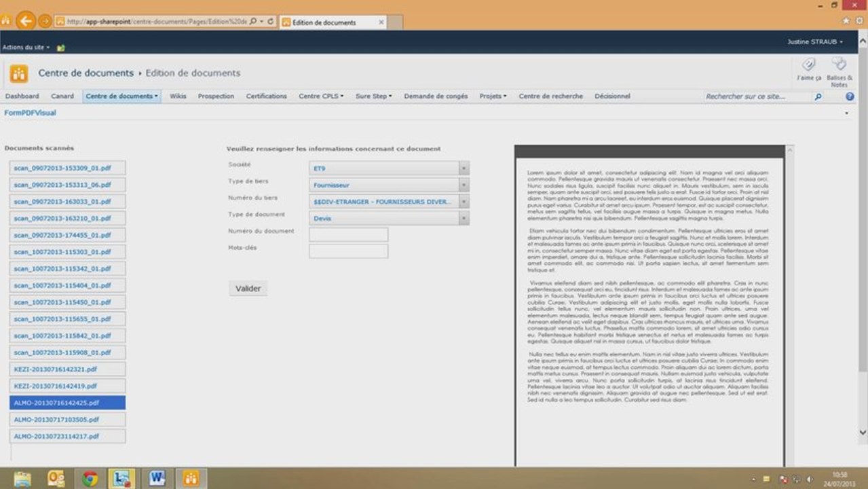Open Google Chrome from the taskbar
868x489 pixels.
click(90, 479)
